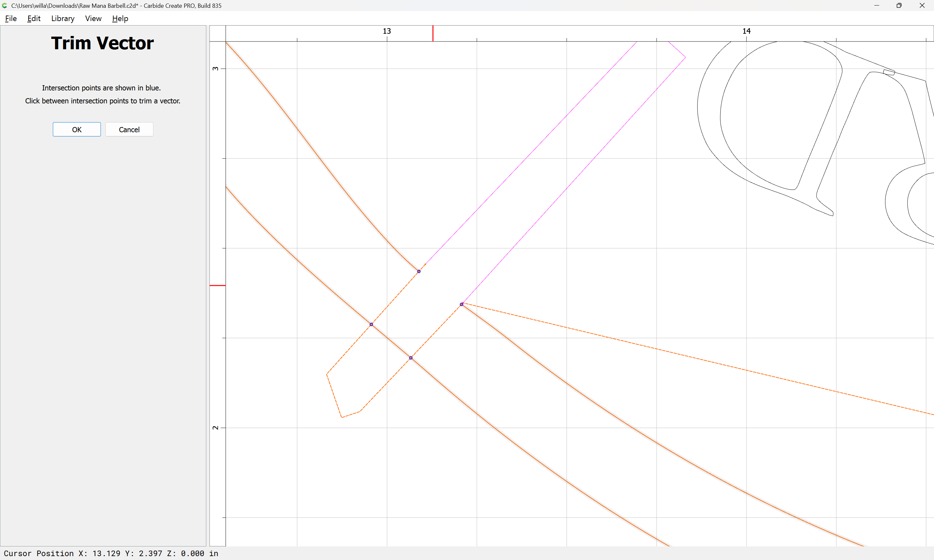Confirm trim with OK button
Image resolution: width=934 pixels, height=560 pixels.
pos(77,129)
